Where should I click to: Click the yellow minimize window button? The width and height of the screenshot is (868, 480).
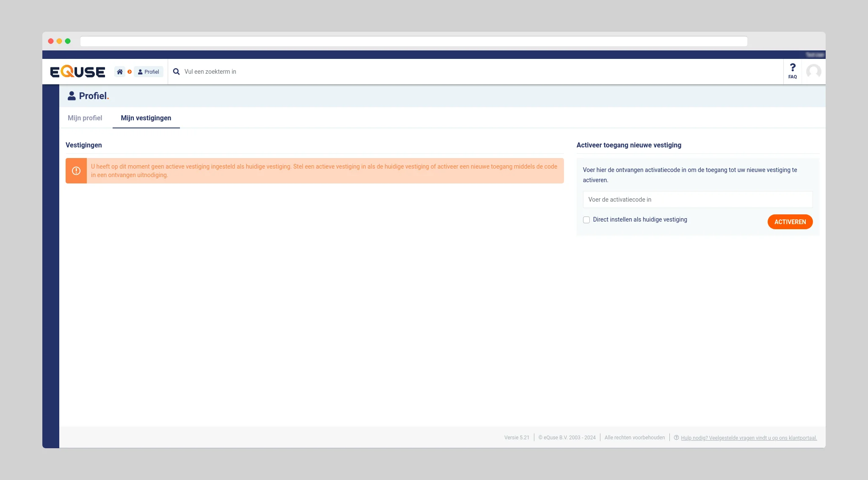coord(59,41)
